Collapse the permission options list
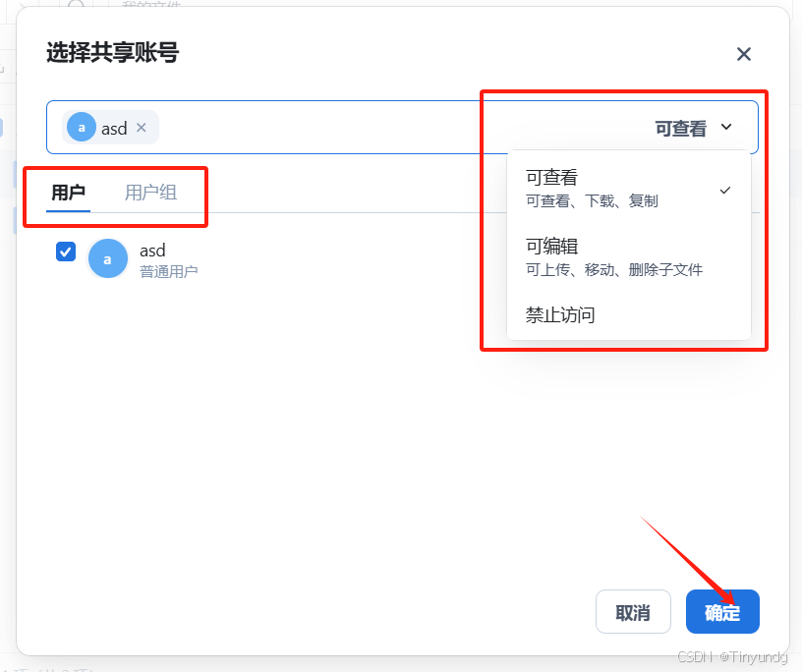The height and width of the screenshot is (672, 802). (726, 127)
